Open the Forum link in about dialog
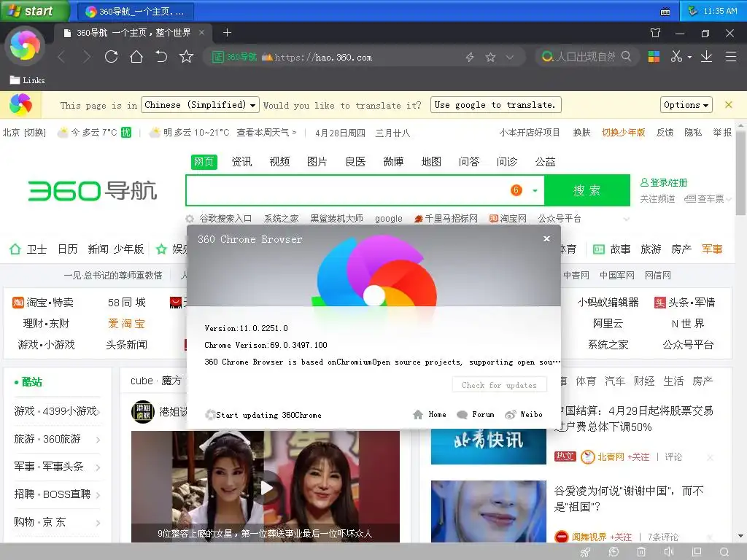Viewport: 747px width, 560px height. tap(476, 415)
